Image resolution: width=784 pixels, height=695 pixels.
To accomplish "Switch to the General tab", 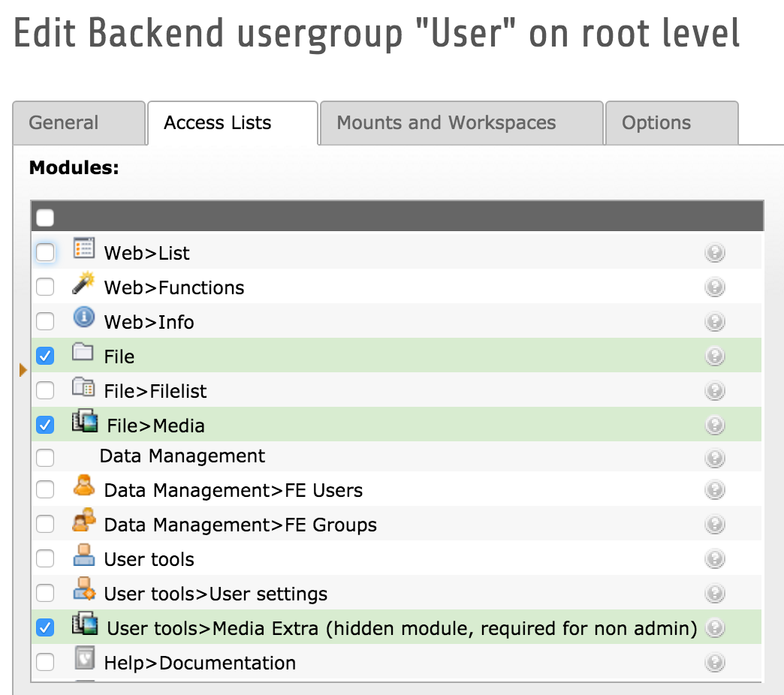I will tap(64, 123).
